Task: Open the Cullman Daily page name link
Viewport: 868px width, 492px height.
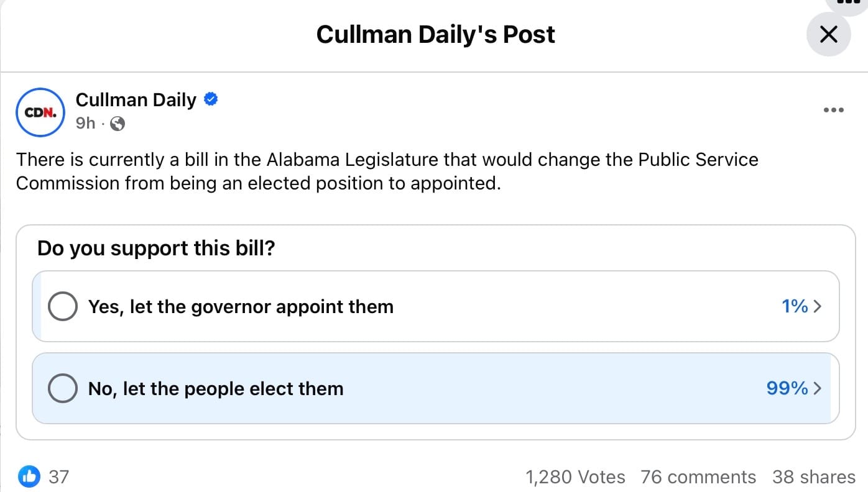Action: point(136,99)
